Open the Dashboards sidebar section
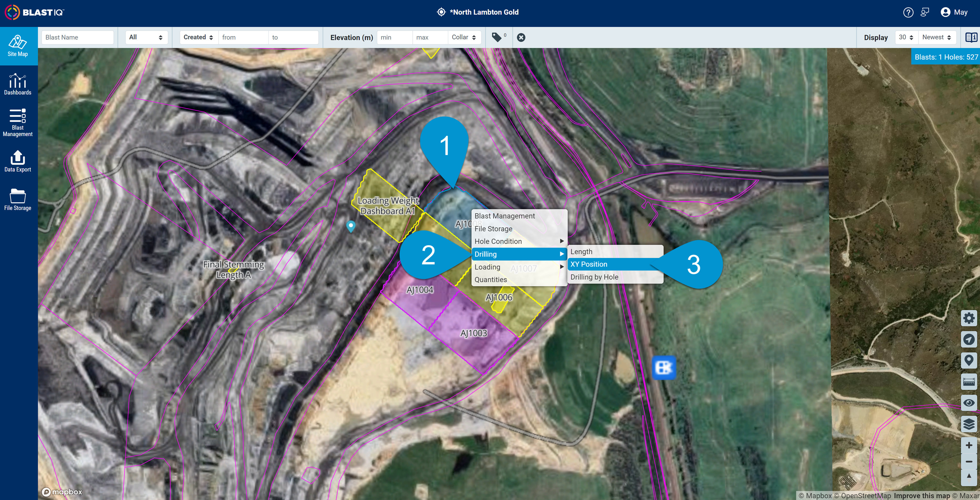 pyautogui.click(x=18, y=84)
